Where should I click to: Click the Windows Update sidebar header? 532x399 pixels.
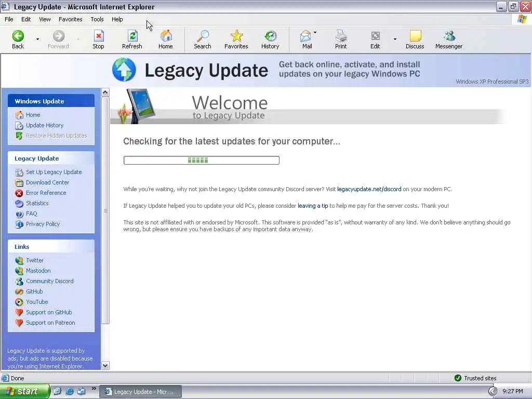(51, 101)
